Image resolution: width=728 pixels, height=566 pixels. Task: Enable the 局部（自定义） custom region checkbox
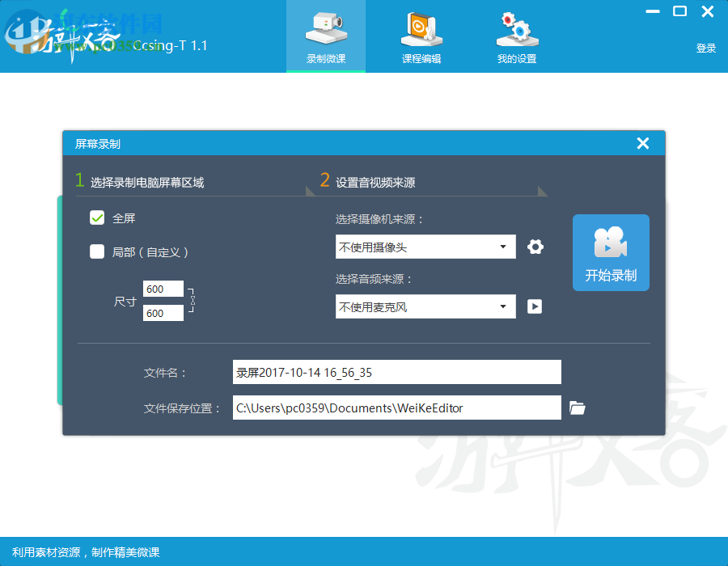[97, 251]
